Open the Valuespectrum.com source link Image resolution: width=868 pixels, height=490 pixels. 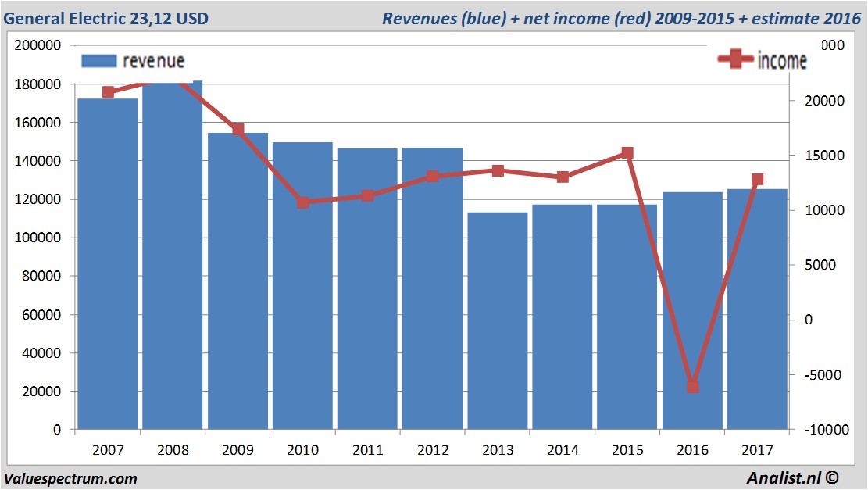(70, 478)
